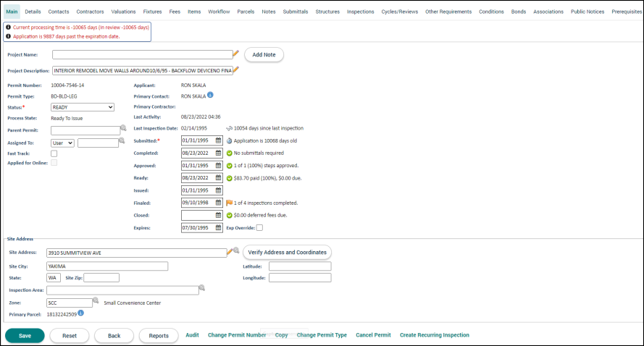Image resolution: width=644 pixels, height=346 pixels.
Task: Click search icon beside Parent Permit field
Action: tap(123, 129)
